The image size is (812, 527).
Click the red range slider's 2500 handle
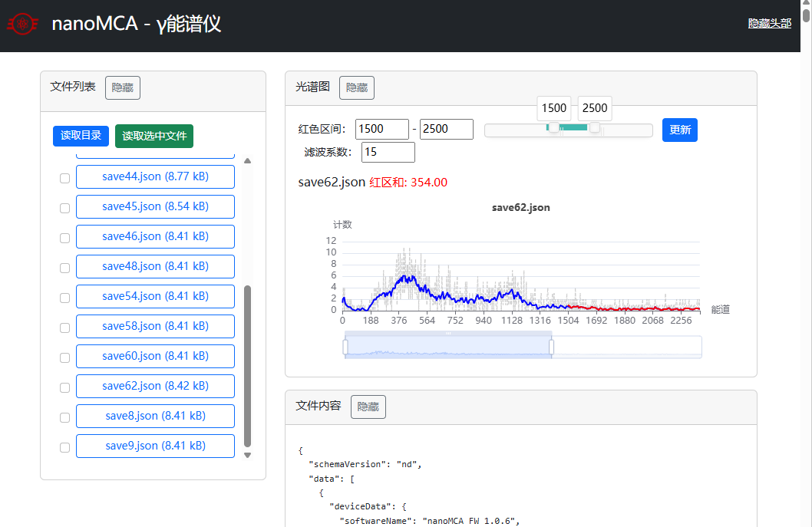(595, 127)
